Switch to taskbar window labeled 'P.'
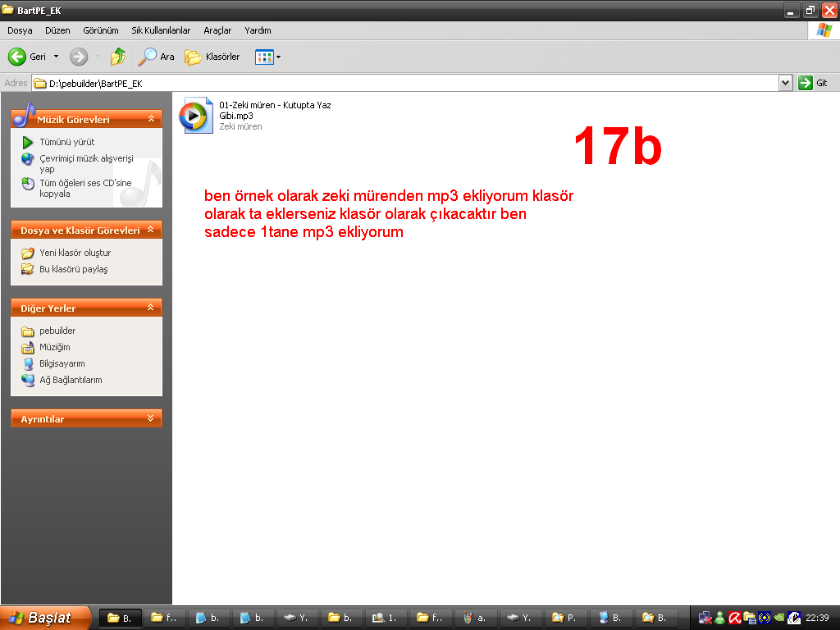Image resolution: width=840 pixels, height=630 pixels. (x=565, y=619)
